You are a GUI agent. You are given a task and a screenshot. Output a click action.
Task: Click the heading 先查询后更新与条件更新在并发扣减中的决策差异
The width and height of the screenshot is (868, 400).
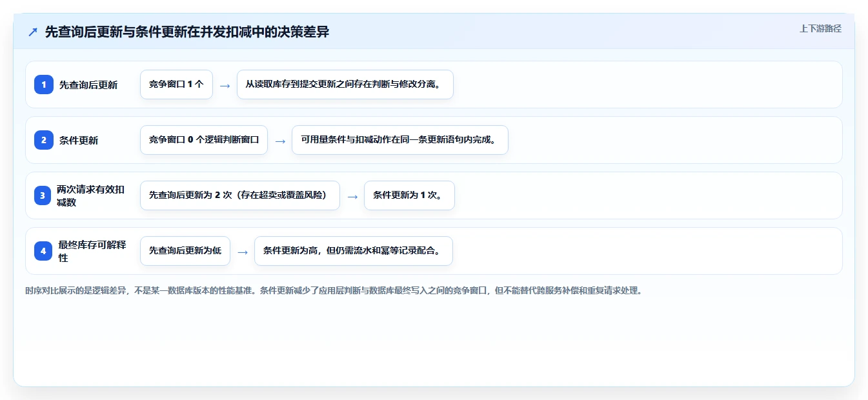pyautogui.click(x=187, y=32)
